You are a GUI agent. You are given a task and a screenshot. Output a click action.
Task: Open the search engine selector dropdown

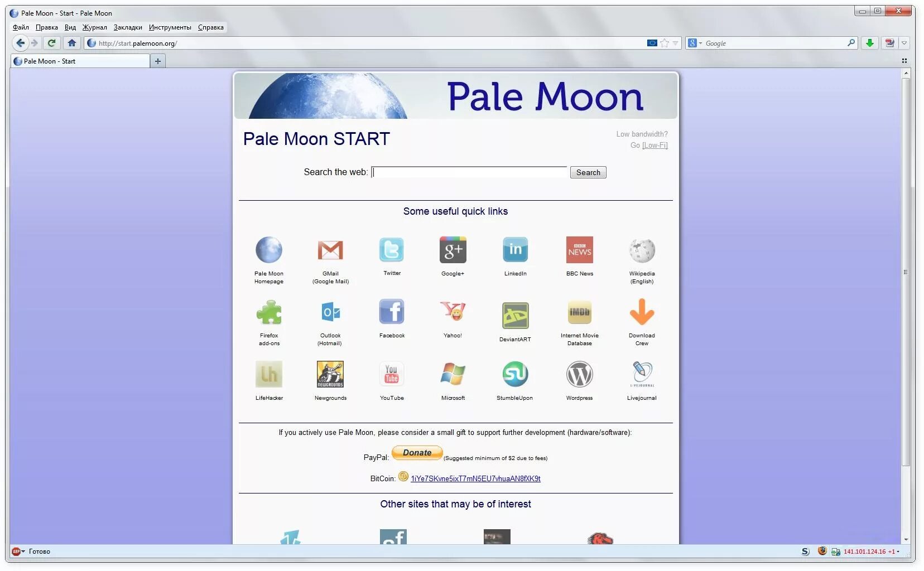[x=695, y=43]
